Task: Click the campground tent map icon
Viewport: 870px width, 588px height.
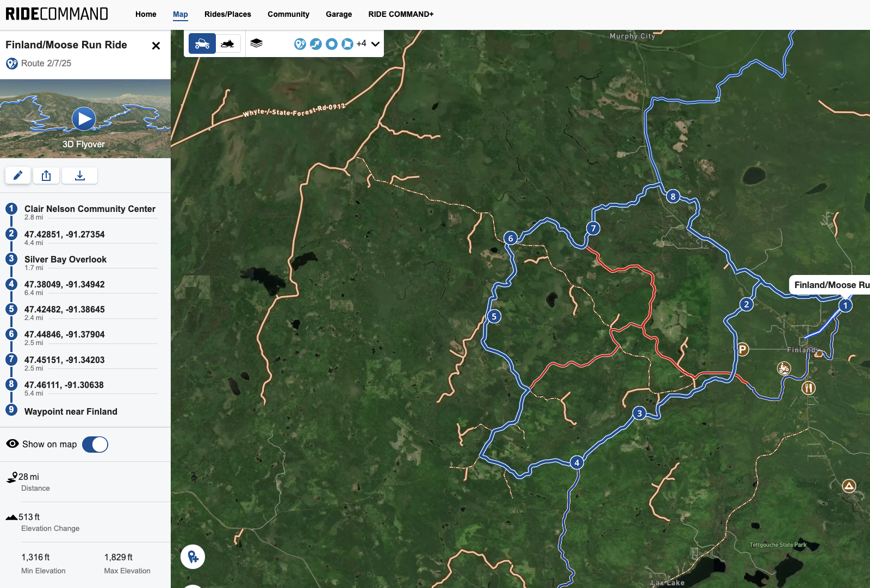Action: coord(849,486)
